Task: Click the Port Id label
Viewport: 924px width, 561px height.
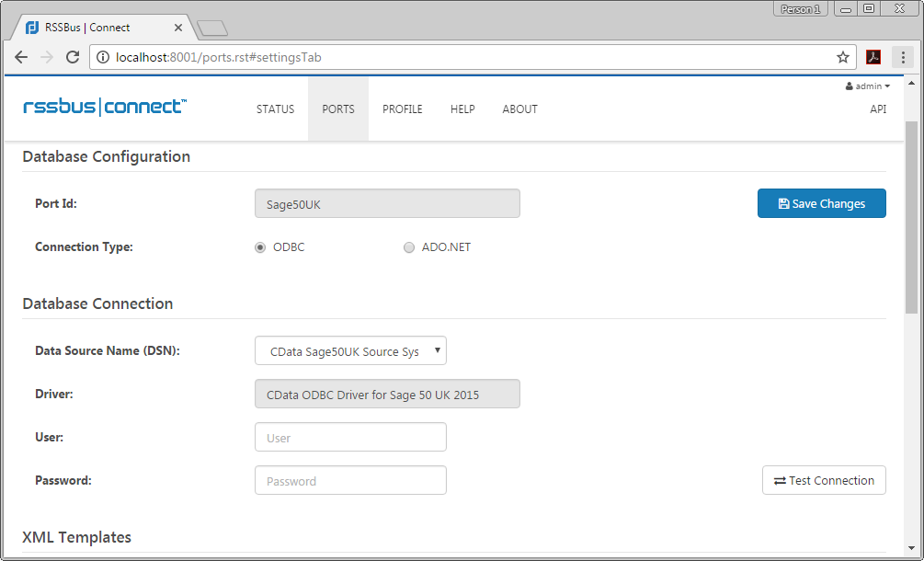Action: point(56,203)
